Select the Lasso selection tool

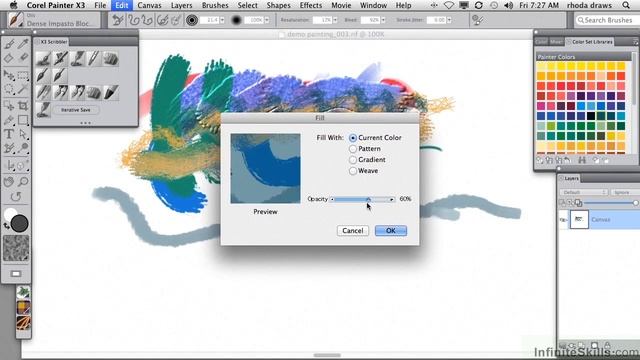point(9,89)
